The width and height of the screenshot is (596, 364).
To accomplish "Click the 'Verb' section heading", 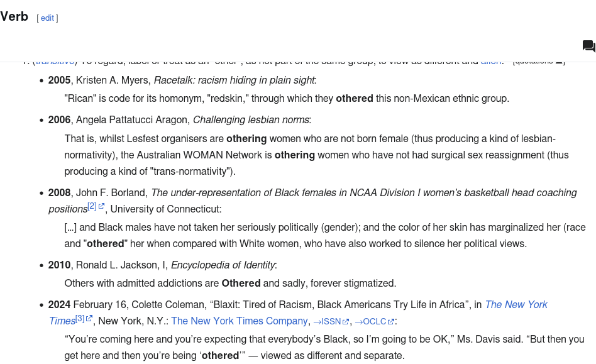I will (x=14, y=17).
